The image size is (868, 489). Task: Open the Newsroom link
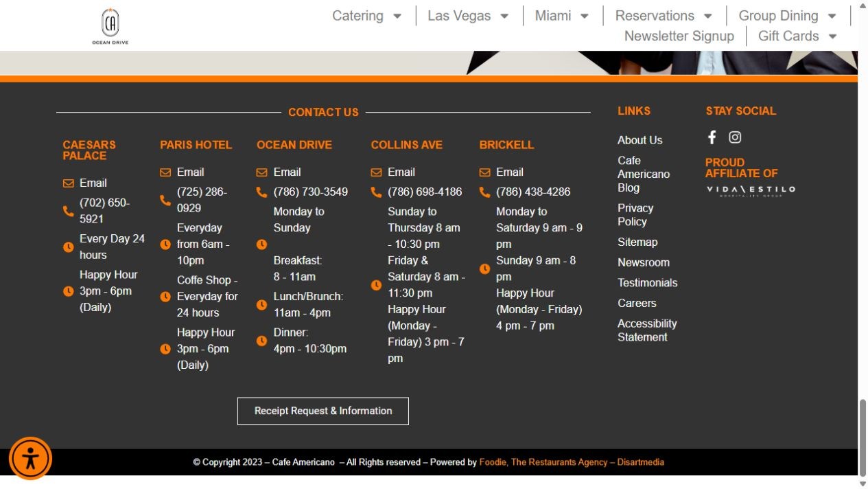pos(644,262)
